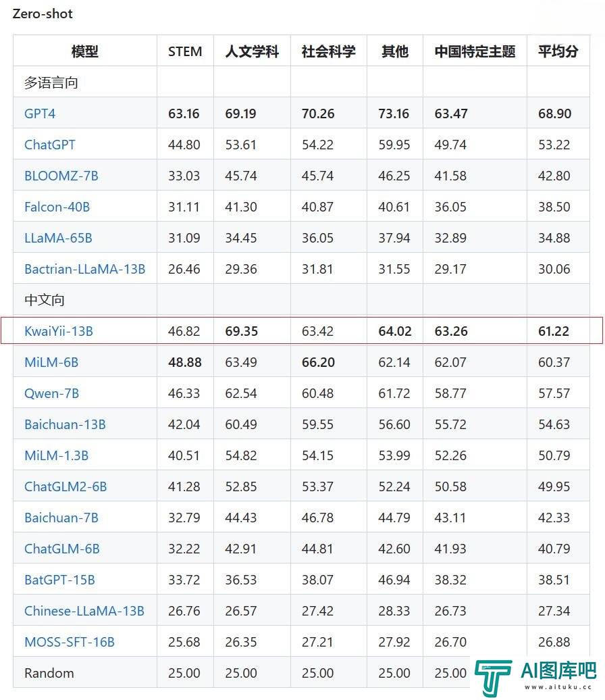Open the BLOOMZ-7B link
This screenshot has width=605, height=700.
coord(61,176)
